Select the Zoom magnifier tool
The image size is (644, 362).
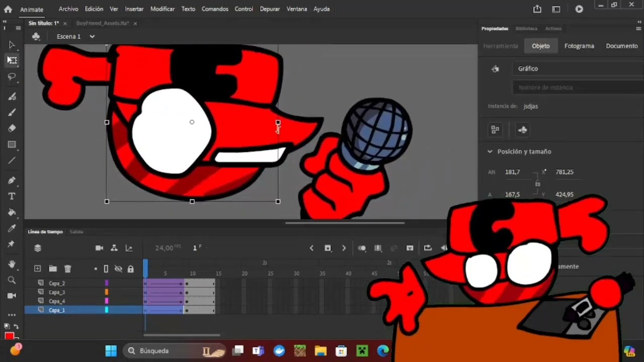[12, 280]
